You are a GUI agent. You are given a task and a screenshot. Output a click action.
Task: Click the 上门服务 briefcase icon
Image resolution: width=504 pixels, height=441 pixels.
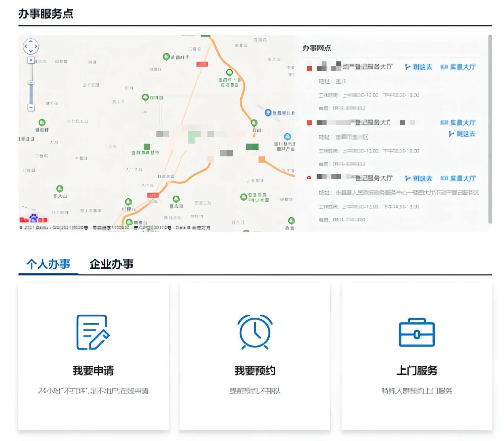tap(417, 332)
